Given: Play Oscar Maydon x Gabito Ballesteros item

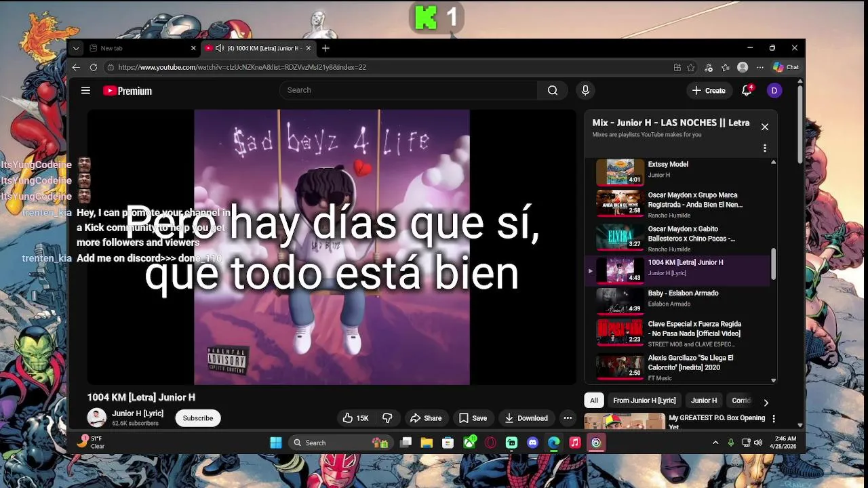Looking at the screenshot, I should point(678,239).
